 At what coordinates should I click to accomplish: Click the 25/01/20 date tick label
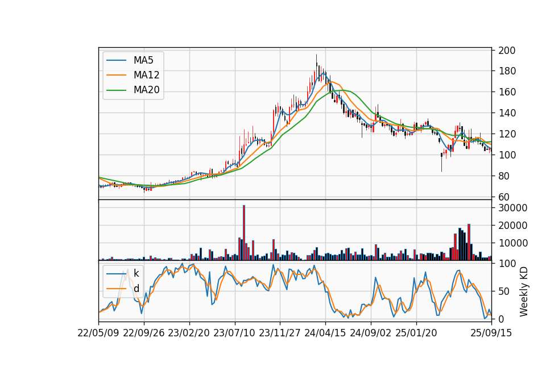point(416,333)
